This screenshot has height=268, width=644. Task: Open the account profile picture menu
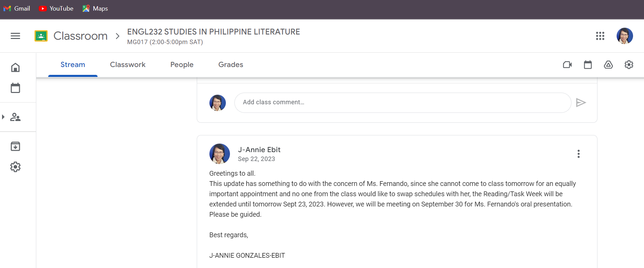(x=624, y=36)
